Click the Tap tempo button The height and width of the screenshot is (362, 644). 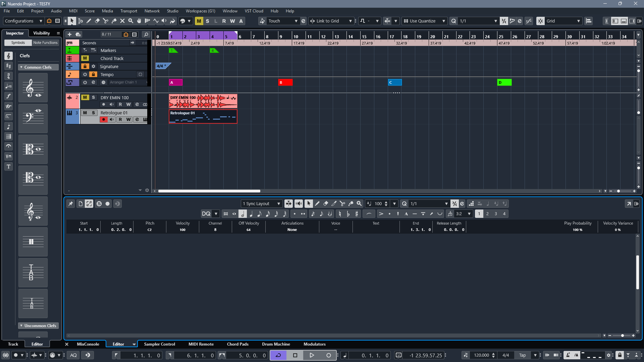[522, 355]
